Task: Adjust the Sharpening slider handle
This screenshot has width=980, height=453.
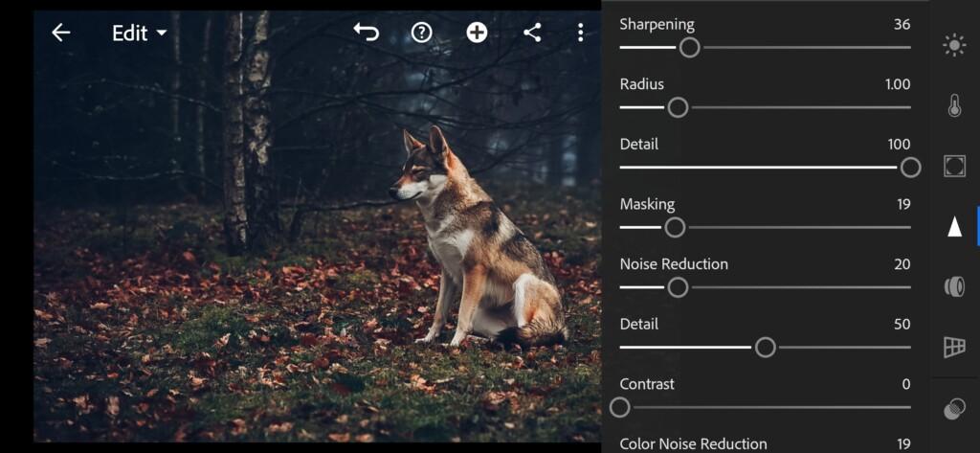Action: click(x=689, y=48)
